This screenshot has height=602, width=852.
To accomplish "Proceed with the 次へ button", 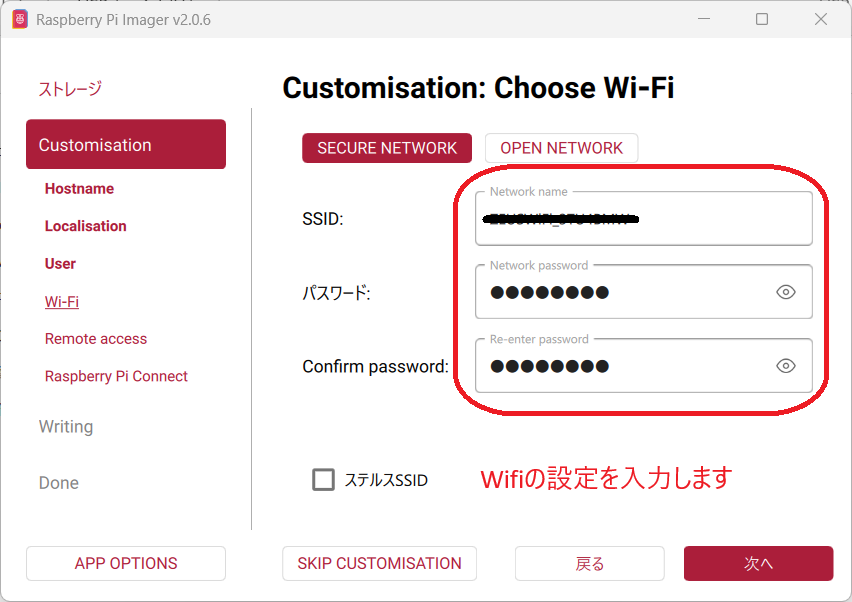I will coord(758,563).
